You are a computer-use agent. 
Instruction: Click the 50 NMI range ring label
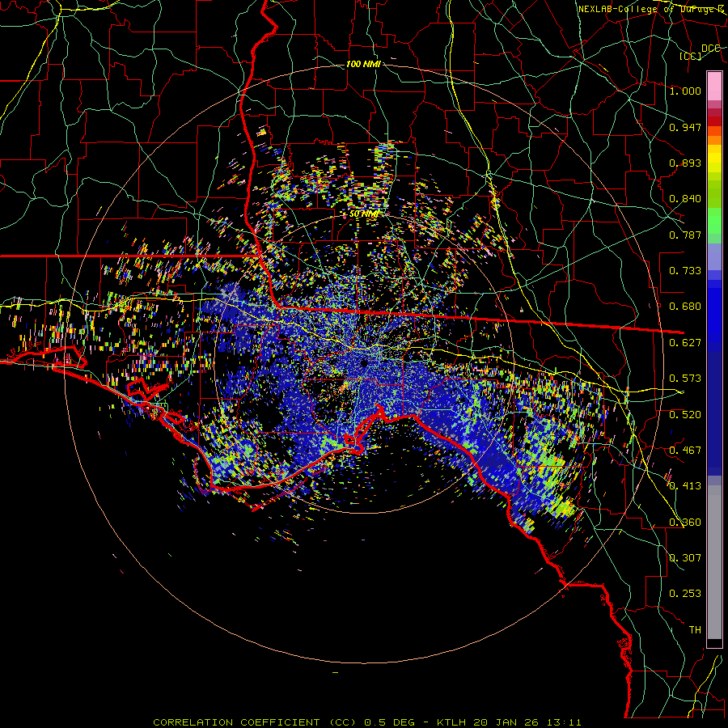tap(363, 214)
